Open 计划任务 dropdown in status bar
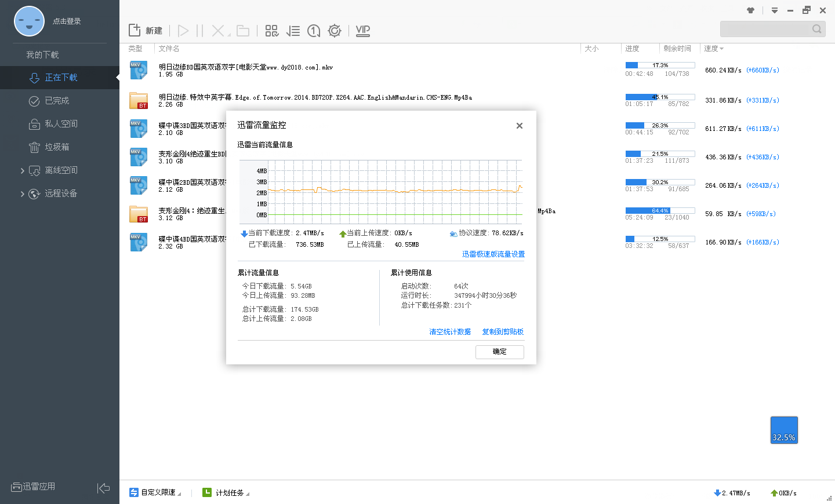The image size is (835, 504). [226, 492]
